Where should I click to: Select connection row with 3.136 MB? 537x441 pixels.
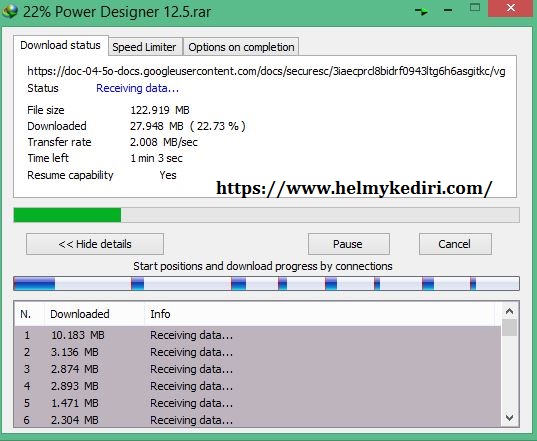click(257, 352)
